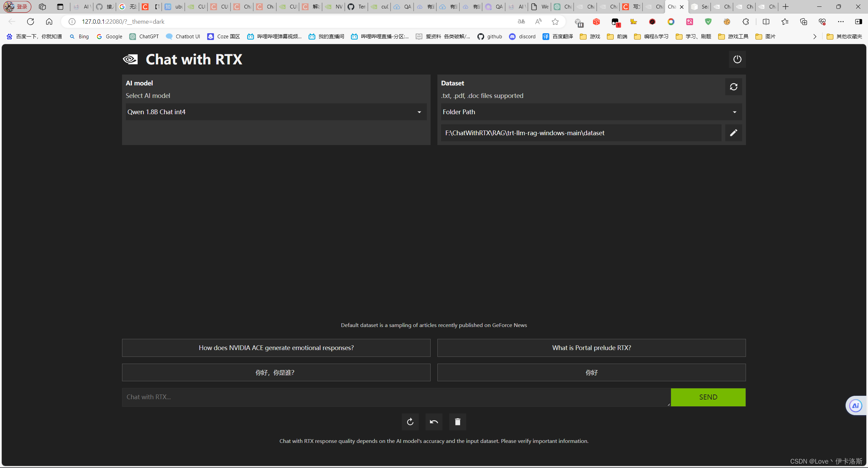Refresh the dataset with the sync icon

coord(733,87)
